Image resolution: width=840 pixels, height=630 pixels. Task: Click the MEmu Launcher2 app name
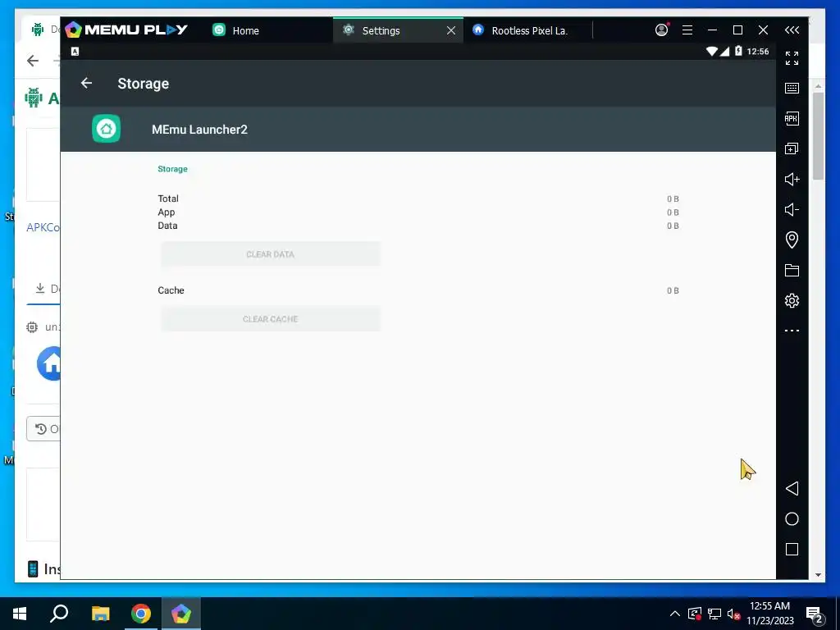click(x=199, y=129)
